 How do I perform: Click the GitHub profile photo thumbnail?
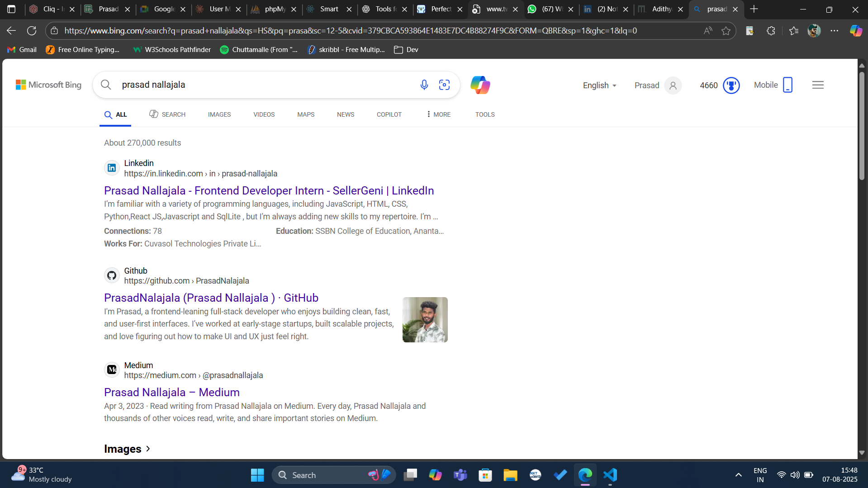[x=425, y=320]
